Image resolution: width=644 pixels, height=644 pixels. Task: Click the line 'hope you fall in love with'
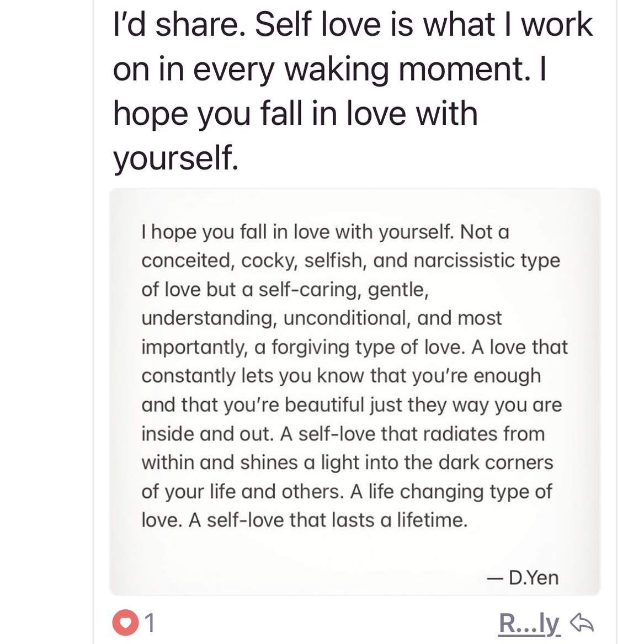click(295, 114)
